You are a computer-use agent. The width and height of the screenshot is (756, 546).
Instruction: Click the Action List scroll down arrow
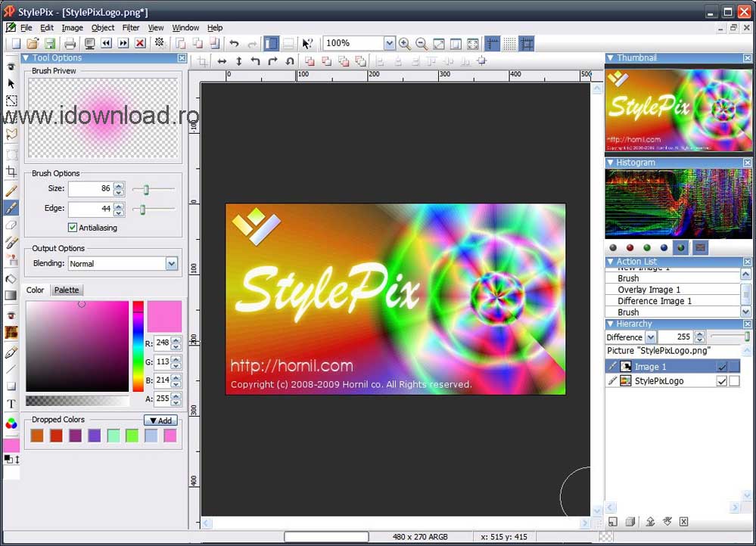pyautogui.click(x=745, y=312)
